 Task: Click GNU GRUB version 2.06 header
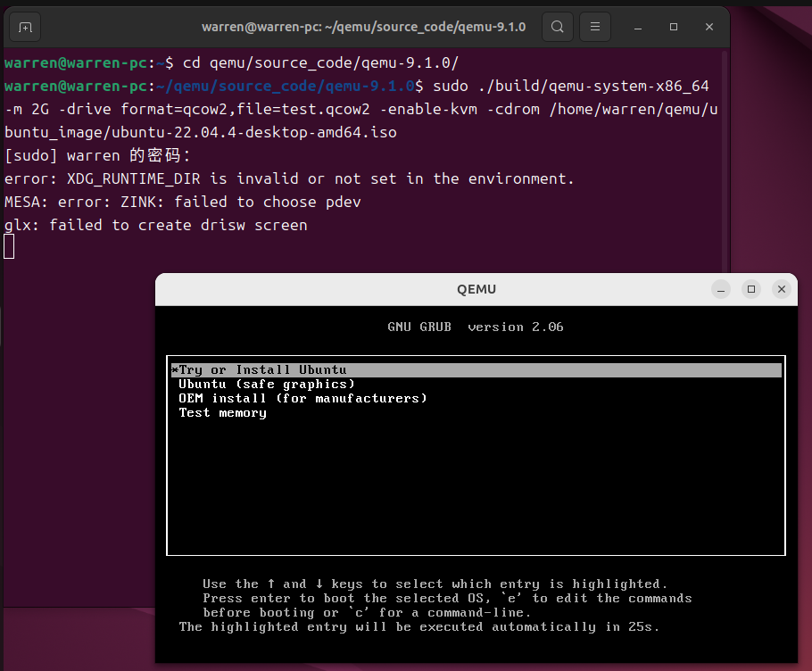click(476, 327)
